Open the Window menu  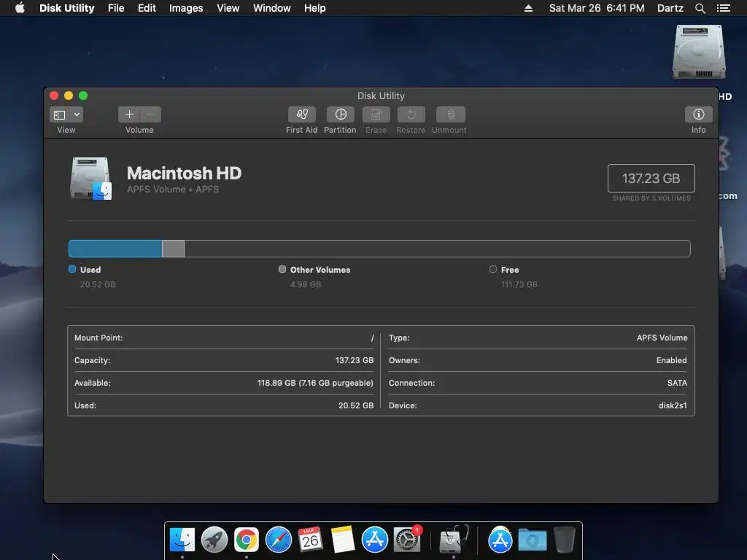pyautogui.click(x=271, y=8)
